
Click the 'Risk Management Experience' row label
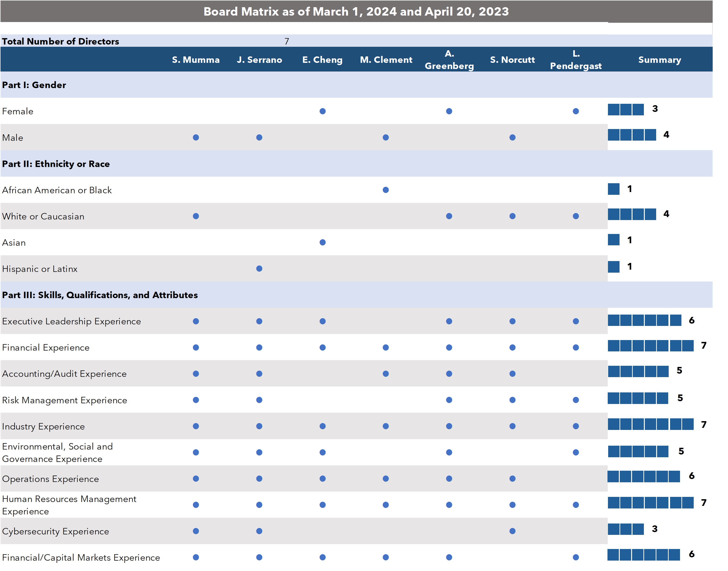point(64,400)
